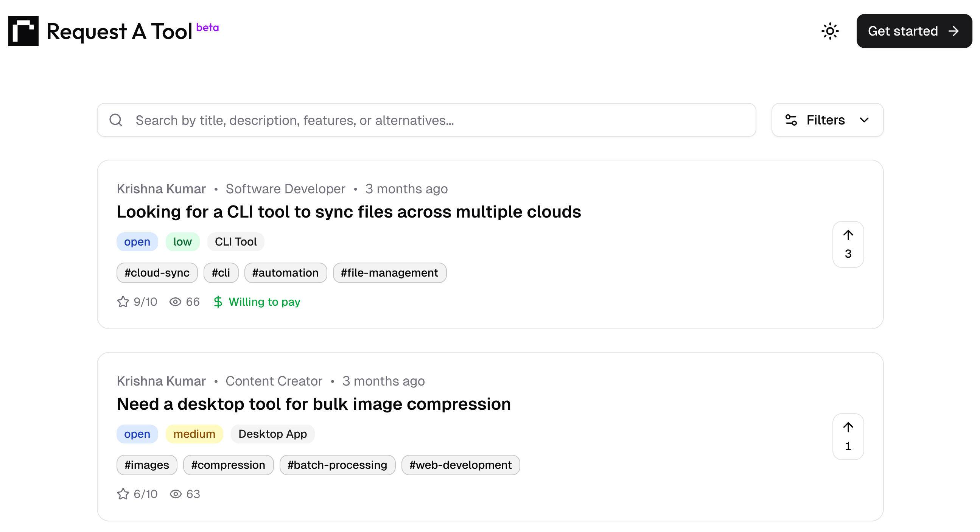Click the star rating icon showing 6/10

[x=123, y=494]
